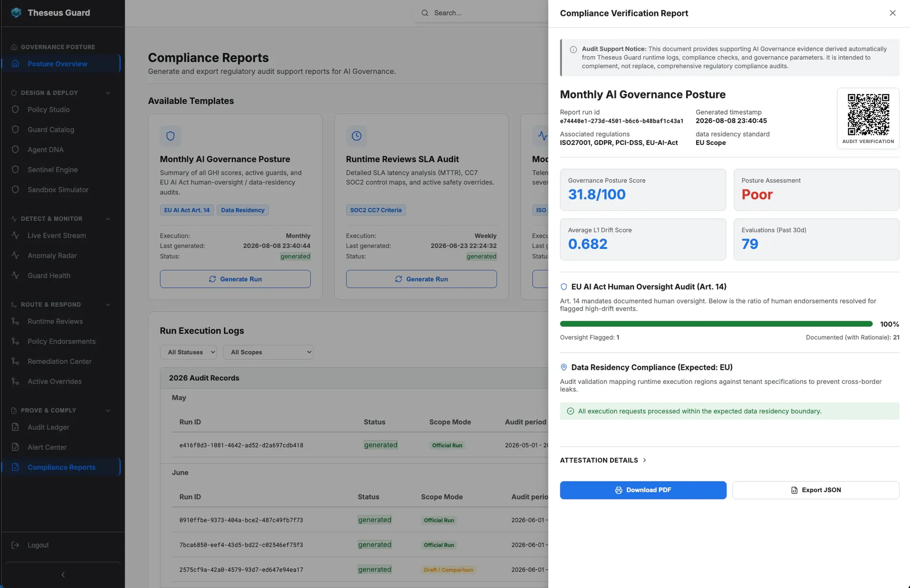
Task: Click the Runtime Reviews branch icon
Action: pyautogui.click(x=15, y=321)
